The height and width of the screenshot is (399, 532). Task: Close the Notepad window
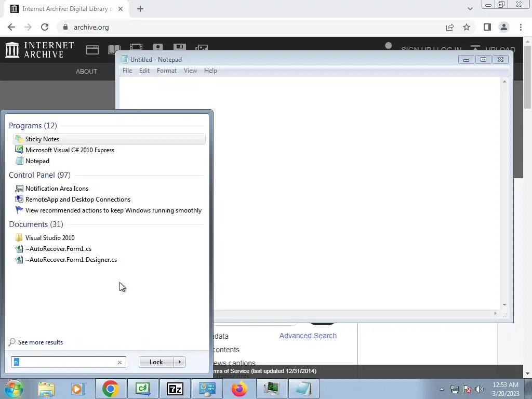[500, 60]
